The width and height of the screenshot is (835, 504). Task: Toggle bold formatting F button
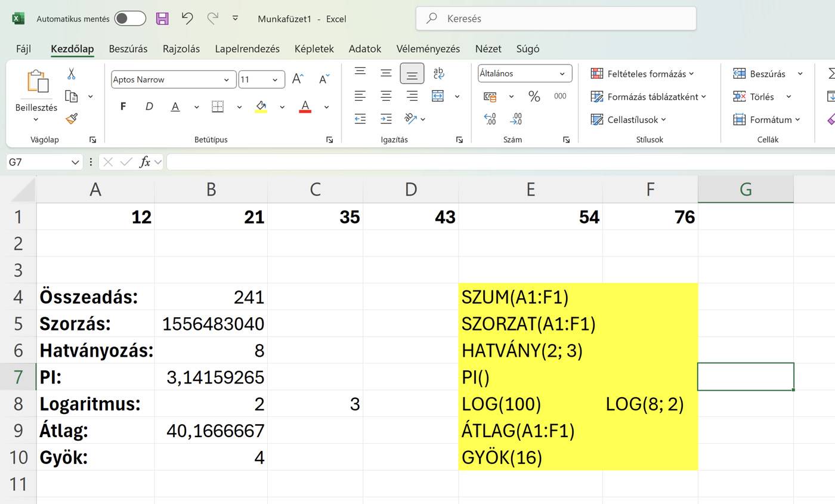[x=123, y=107]
